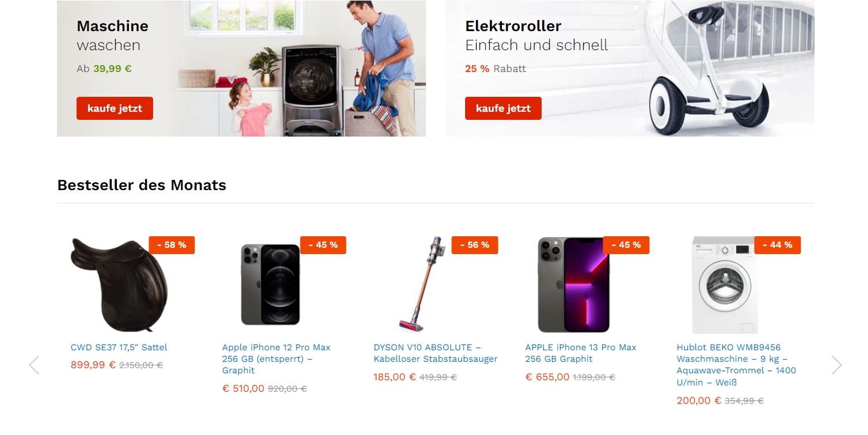Click the next carousel arrow

(836, 365)
